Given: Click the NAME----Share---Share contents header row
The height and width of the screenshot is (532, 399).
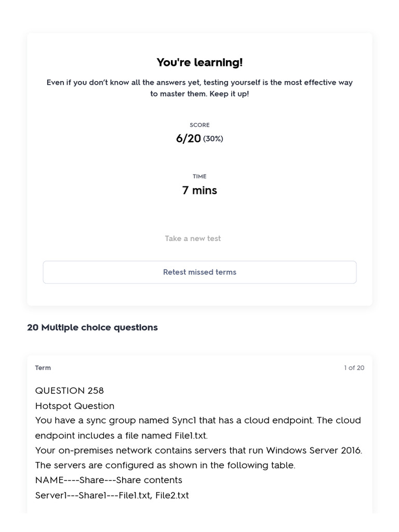Looking at the screenshot, I should pyautogui.click(x=109, y=480).
